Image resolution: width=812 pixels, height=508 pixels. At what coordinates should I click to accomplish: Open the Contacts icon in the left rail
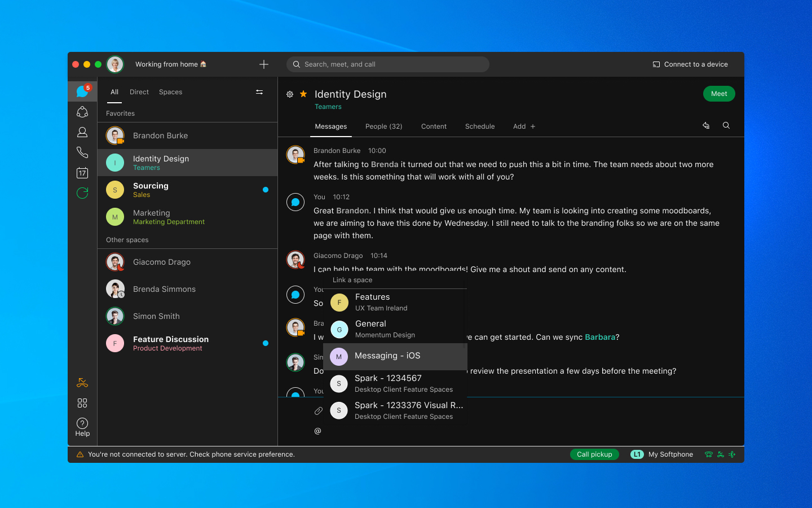click(x=82, y=132)
